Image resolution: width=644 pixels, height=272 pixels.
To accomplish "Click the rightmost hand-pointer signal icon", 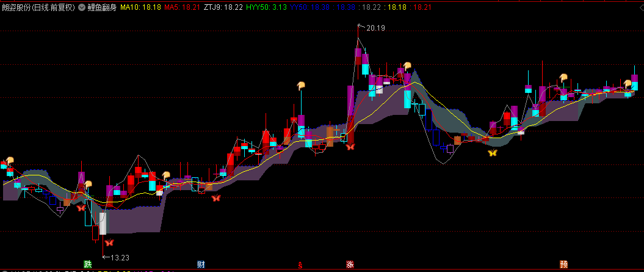I will [x=627, y=84].
